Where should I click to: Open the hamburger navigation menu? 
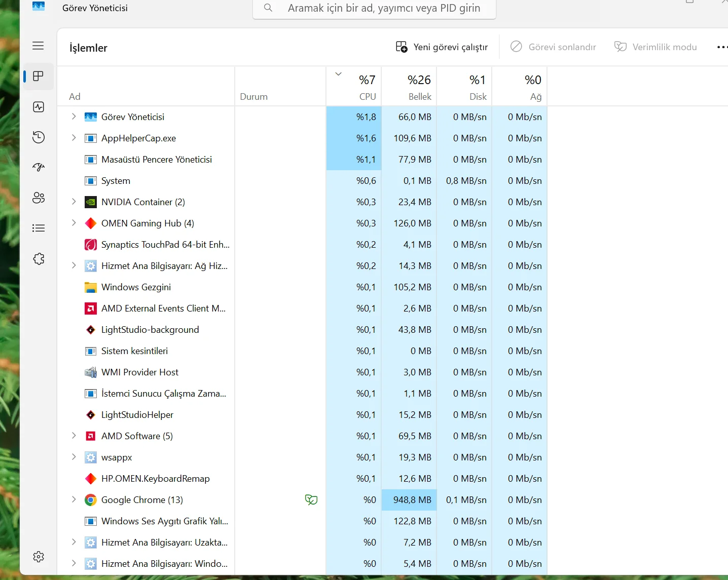click(x=38, y=46)
